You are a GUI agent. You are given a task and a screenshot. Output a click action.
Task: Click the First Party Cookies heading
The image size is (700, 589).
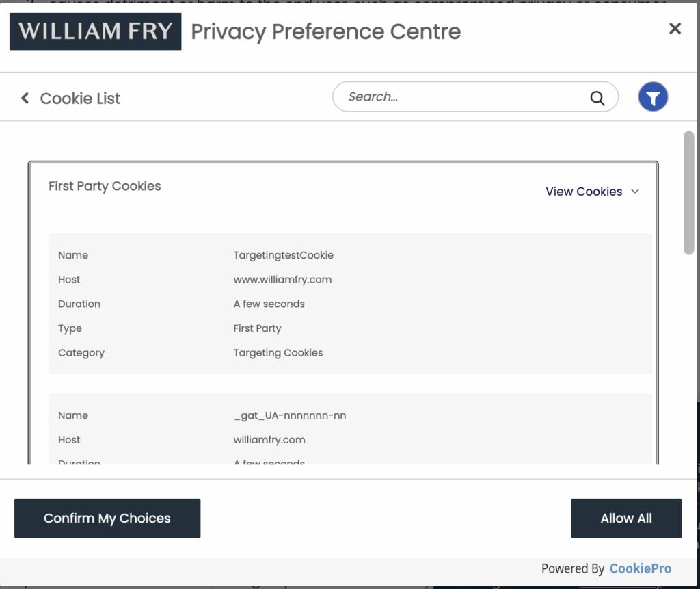click(105, 186)
